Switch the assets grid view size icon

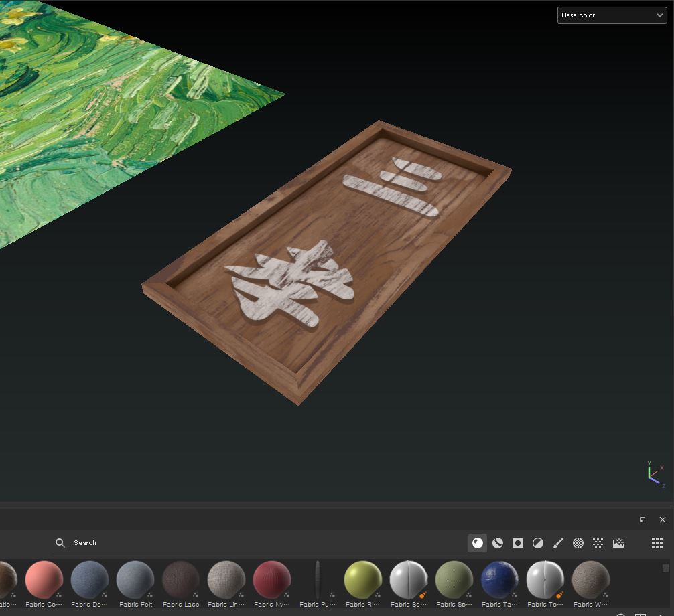(x=657, y=543)
